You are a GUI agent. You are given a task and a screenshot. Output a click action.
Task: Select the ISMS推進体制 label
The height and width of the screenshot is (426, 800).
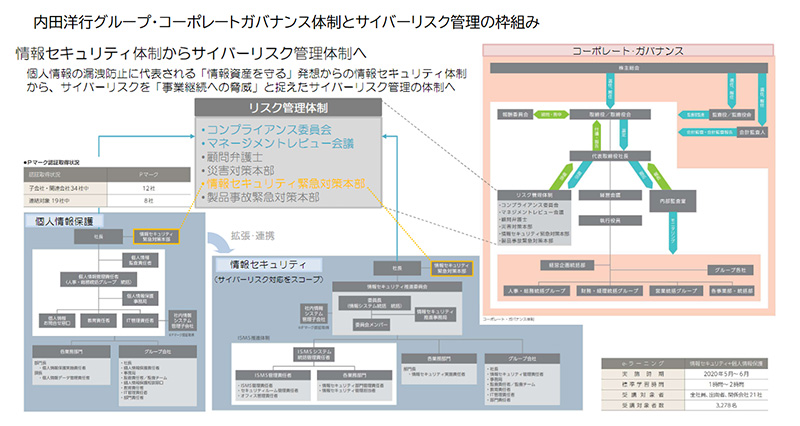coord(254,338)
